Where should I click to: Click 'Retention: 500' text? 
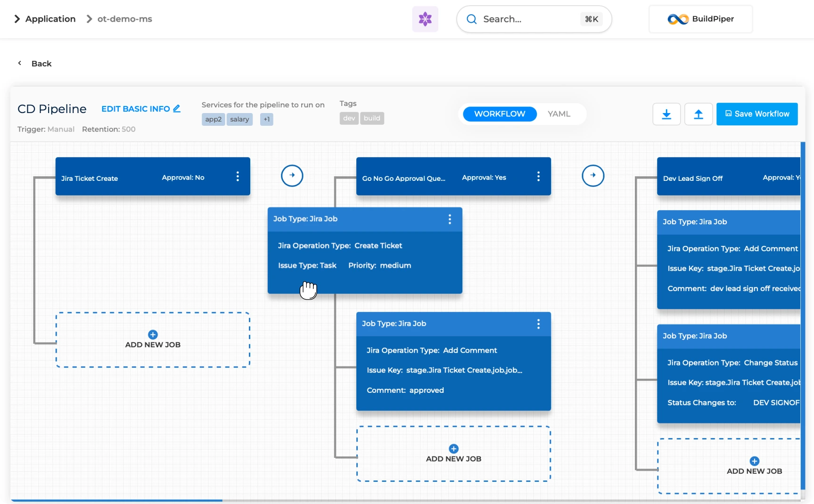tap(108, 129)
